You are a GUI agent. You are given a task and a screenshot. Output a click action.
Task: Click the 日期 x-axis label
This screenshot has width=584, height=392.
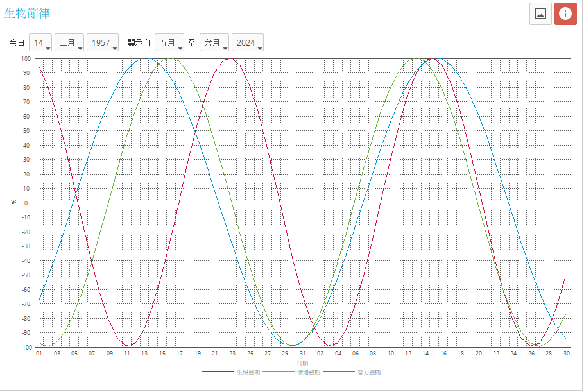click(x=302, y=363)
